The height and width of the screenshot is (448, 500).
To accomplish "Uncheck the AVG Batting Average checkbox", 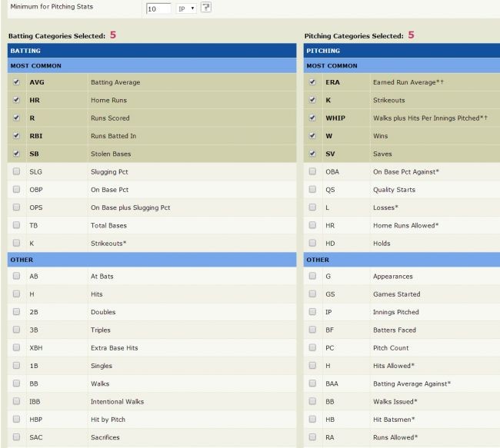I will point(16,82).
